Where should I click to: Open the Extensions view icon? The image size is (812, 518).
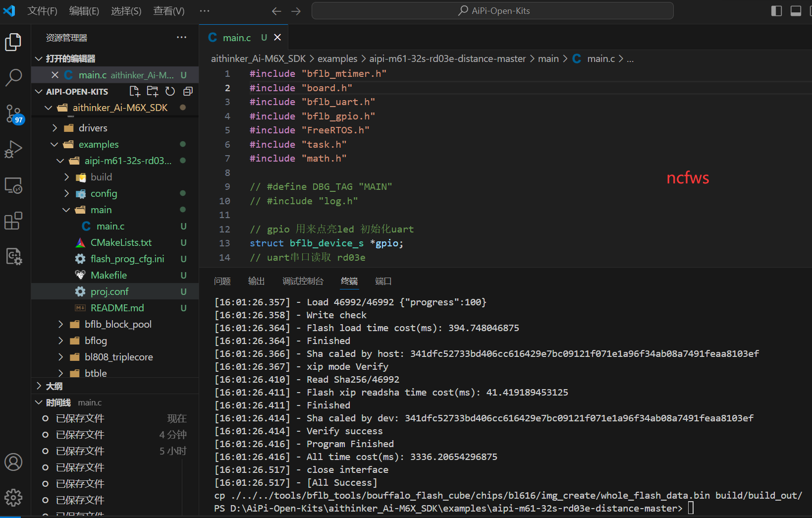tap(13, 221)
